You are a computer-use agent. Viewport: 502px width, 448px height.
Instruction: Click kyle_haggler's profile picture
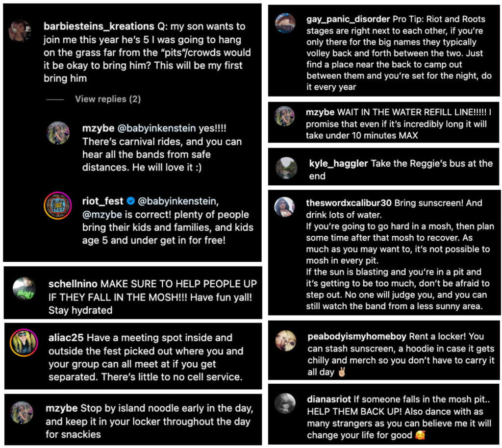(286, 168)
